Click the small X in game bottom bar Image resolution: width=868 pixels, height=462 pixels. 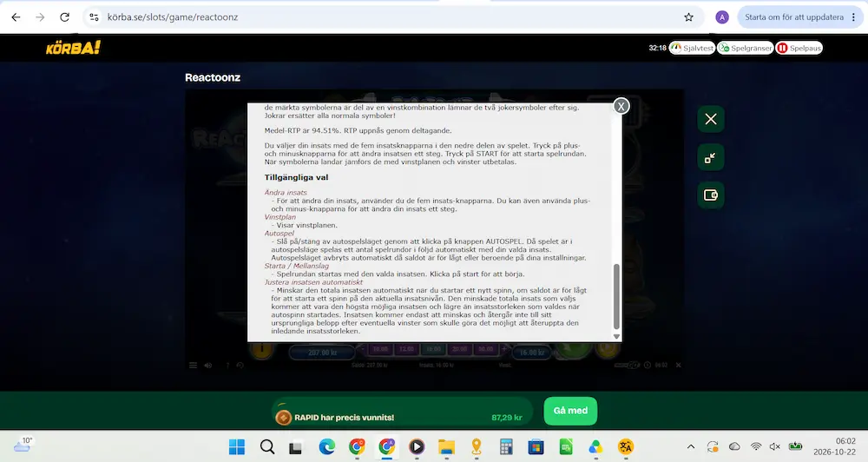pos(678,365)
